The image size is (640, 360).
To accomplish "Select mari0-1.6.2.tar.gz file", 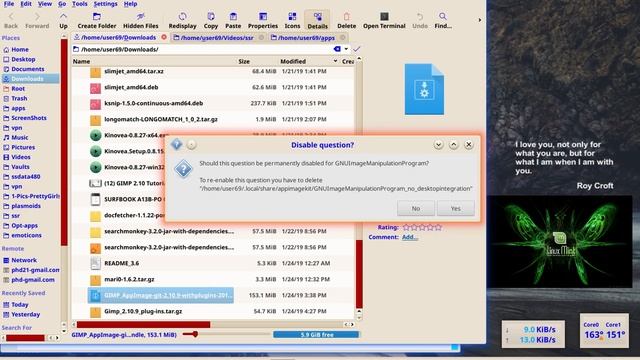I will tap(129, 279).
